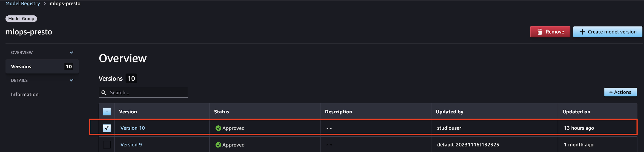This screenshot has height=152, width=644.
Task: Sort by the Updated on column header
Action: click(x=576, y=112)
